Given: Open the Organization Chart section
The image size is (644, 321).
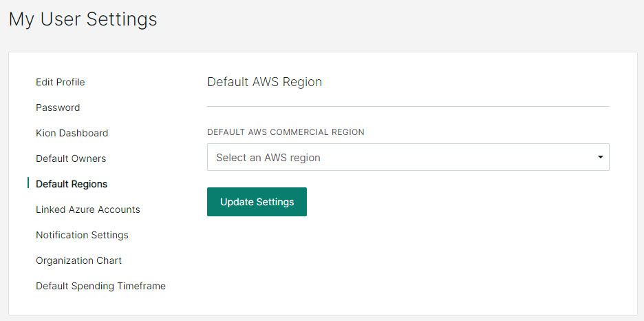Looking at the screenshot, I should (x=79, y=260).
